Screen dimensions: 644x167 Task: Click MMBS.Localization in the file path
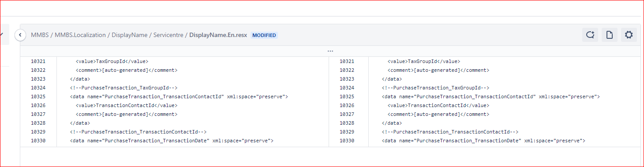tap(80, 35)
